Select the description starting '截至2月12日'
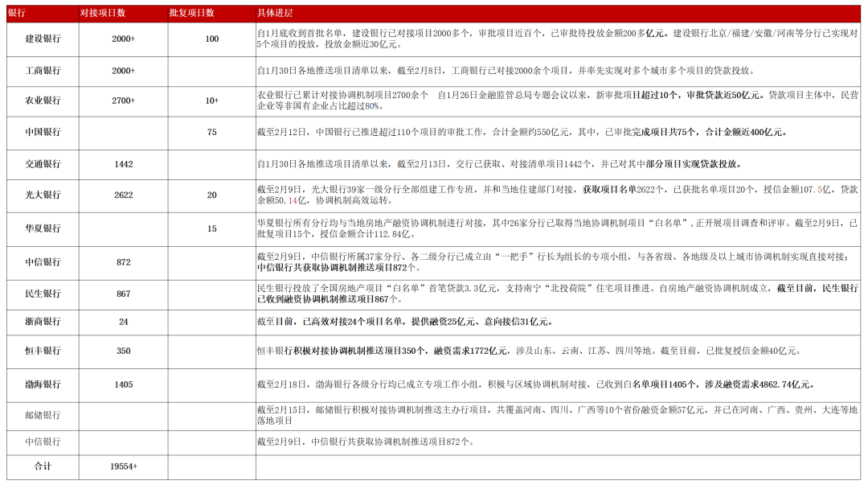This screenshot has height=489, width=868. point(522,133)
